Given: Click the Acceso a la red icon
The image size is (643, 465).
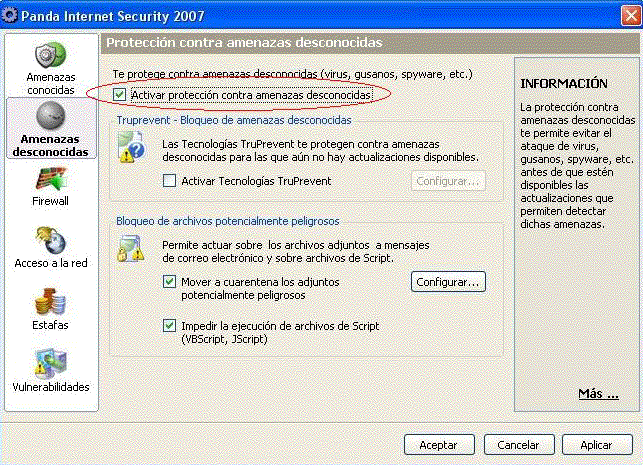Looking at the screenshot, I should pyautogui.click(x=50, y=240).
